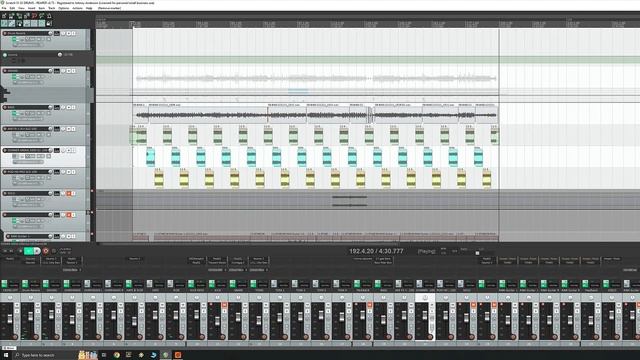
Task: Click the timeline ruler above the arrange view
Action: point(367,24)
